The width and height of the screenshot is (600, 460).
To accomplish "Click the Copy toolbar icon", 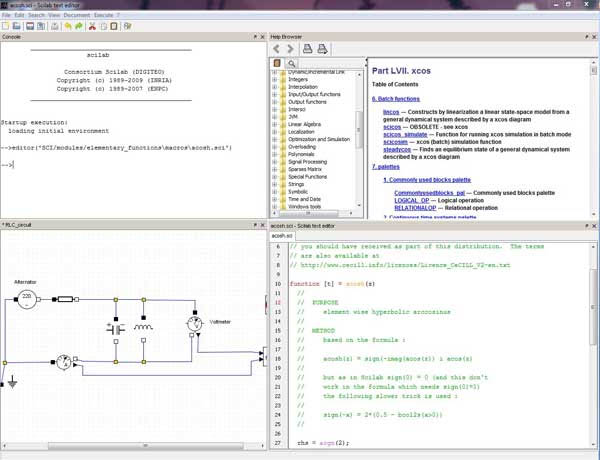I will coord(103,26).
